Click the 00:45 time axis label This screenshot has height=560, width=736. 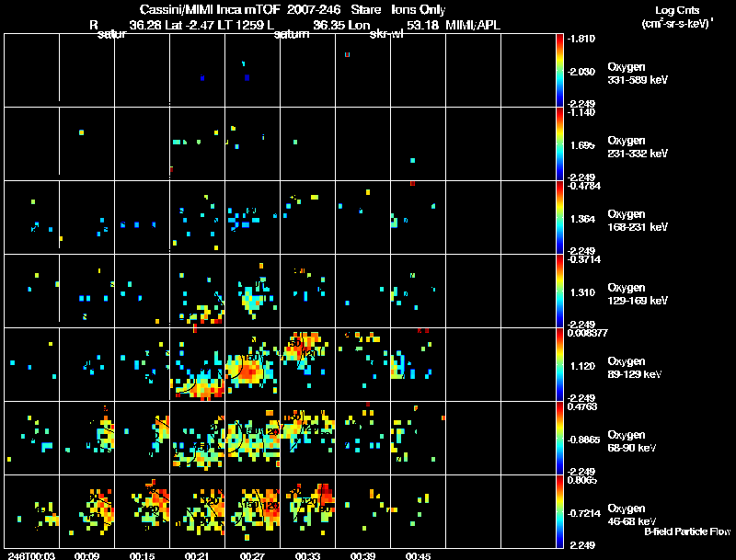[x=418, y=556]
